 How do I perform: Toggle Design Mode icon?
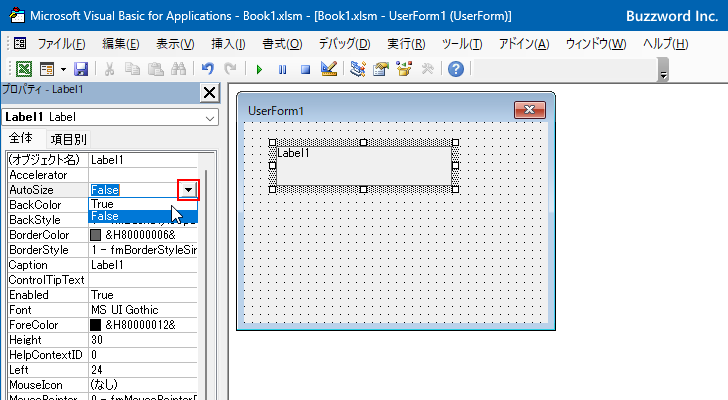pos(329,69)
